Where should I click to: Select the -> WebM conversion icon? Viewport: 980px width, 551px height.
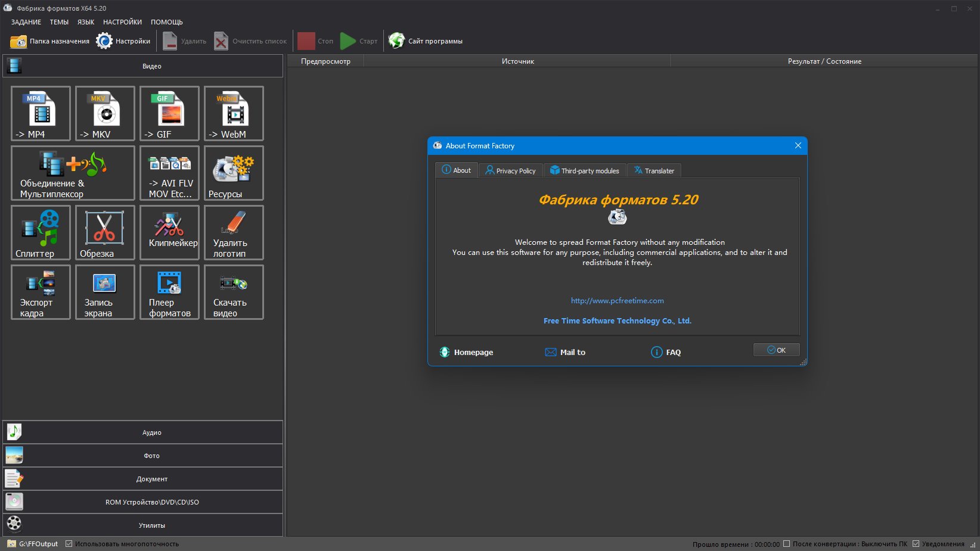pyautogui.click(x=234, y=113)
